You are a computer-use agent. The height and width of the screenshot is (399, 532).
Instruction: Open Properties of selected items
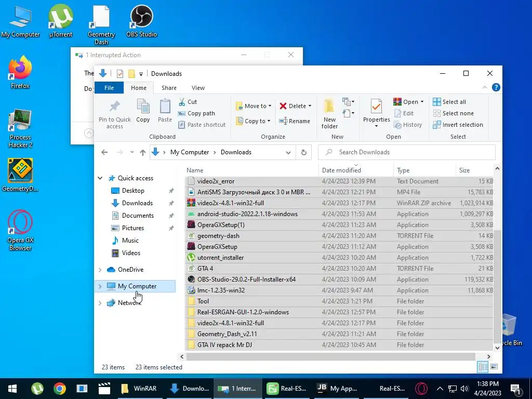(x=376, y=113)
